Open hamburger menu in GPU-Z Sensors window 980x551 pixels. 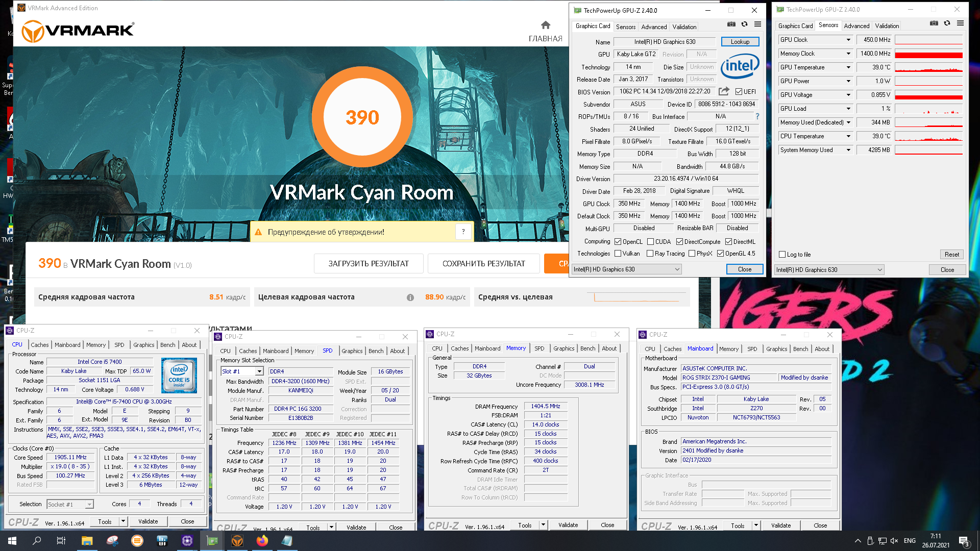[960, 23]
